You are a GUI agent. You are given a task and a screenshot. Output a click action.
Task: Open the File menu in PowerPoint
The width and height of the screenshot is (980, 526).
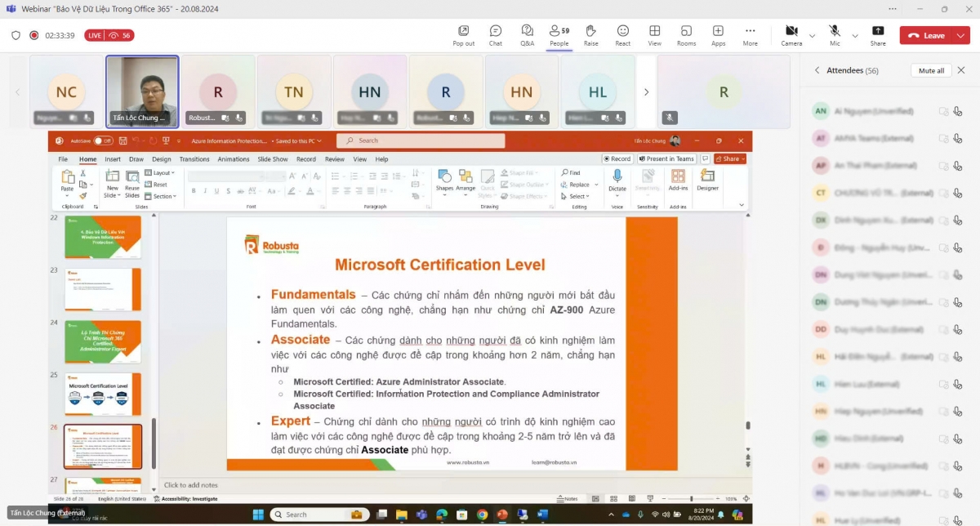coord(63,159)
